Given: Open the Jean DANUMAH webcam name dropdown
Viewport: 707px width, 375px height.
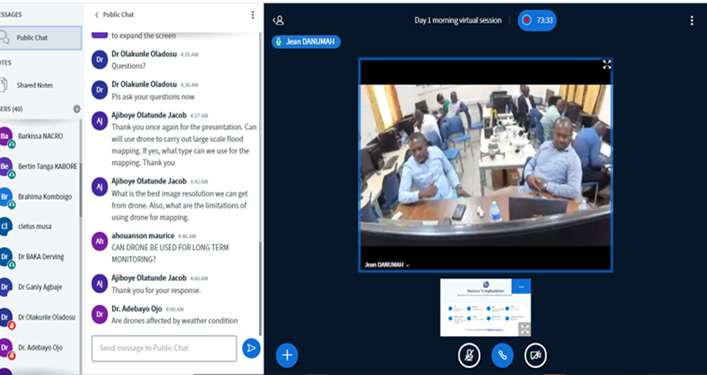Looking at the screenshot, I should (387, 265).
